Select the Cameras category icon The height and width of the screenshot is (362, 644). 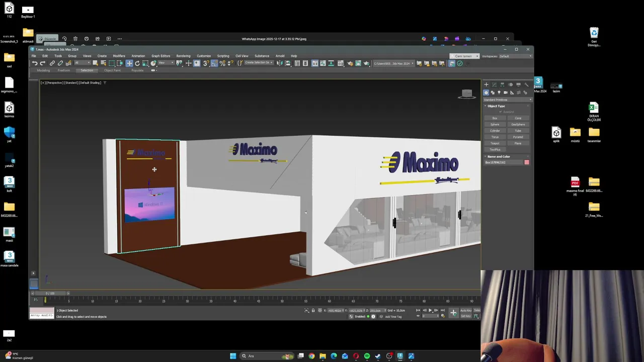(506, 93)
